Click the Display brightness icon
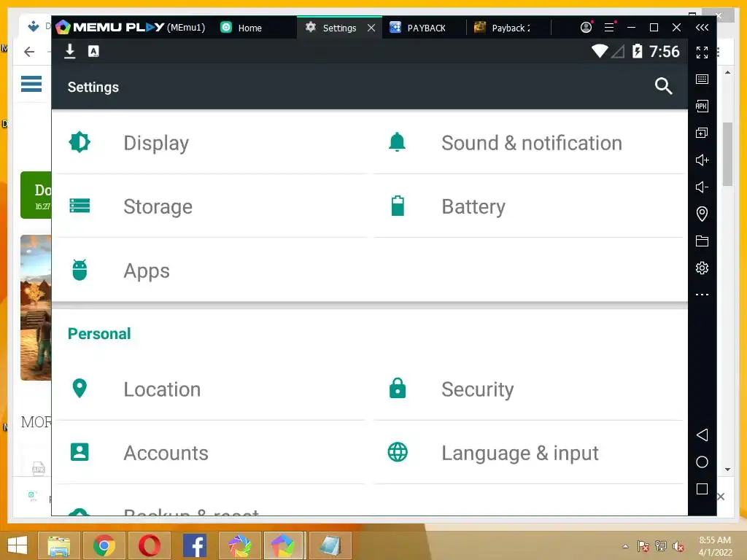The image size is (747, 560). (x=80, y=142)
